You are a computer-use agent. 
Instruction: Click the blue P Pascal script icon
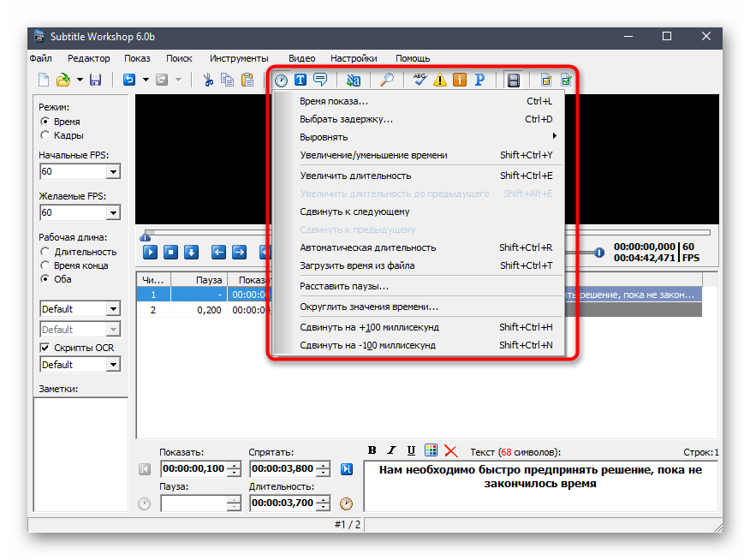click(479, 80)
